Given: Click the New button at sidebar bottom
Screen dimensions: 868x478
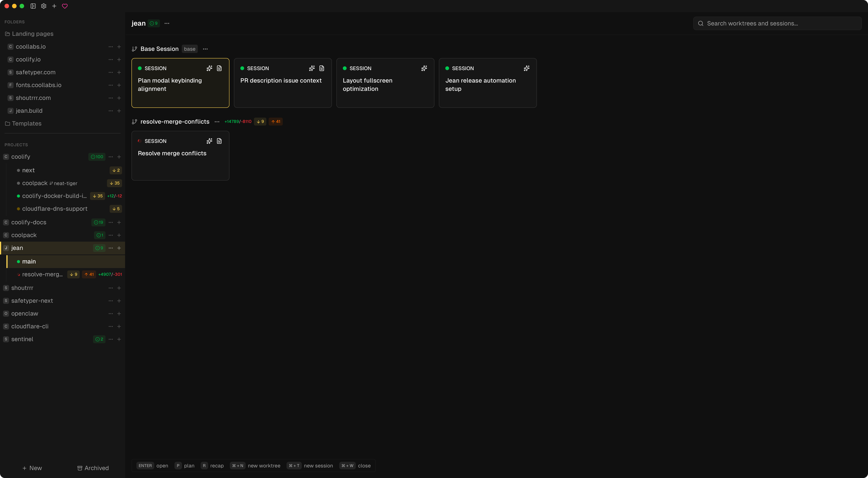Looking at the screenshot, I should [32, 468].
